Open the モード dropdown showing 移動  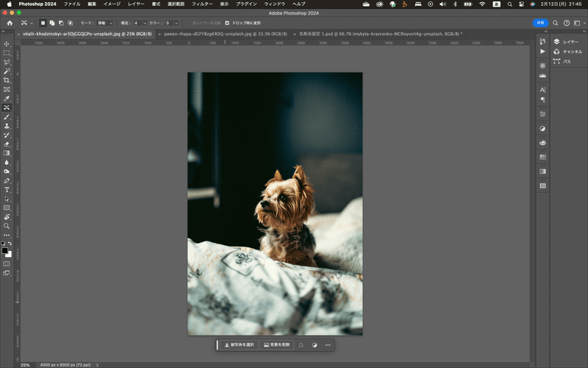click(x=104, y=23)
